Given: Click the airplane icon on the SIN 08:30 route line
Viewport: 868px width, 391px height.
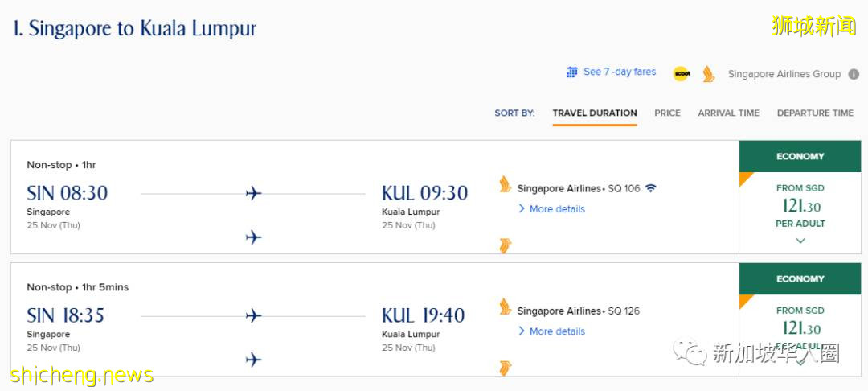Looking at the screenshot, I should (x=254, y=193).
